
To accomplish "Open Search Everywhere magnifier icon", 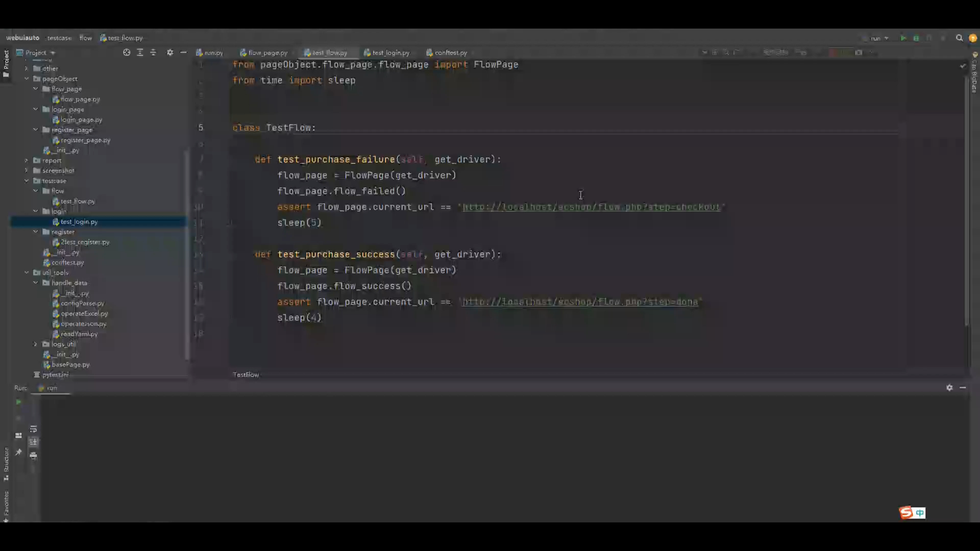I will coord(959,38).
